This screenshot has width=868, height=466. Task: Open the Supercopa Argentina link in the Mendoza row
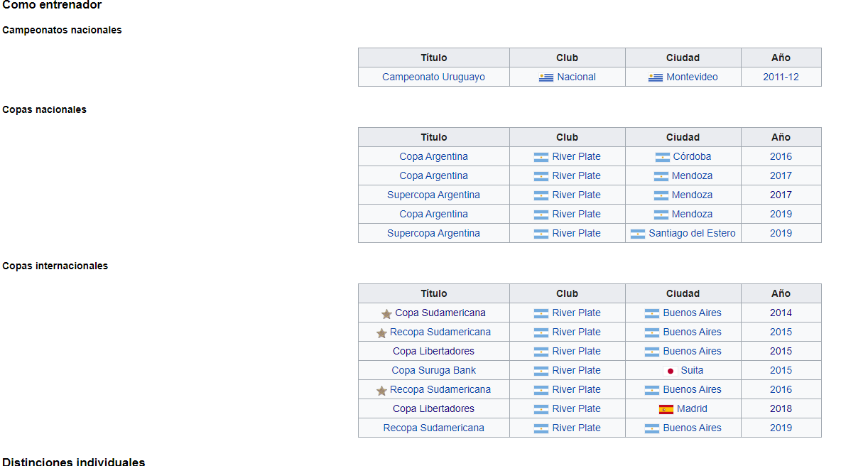(x=433, y=195)
